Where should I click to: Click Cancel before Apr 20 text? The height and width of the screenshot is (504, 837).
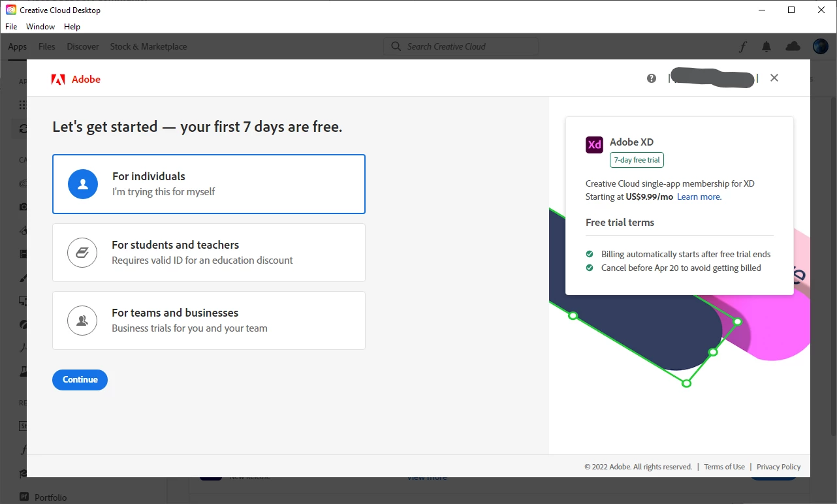click(681, 268)
